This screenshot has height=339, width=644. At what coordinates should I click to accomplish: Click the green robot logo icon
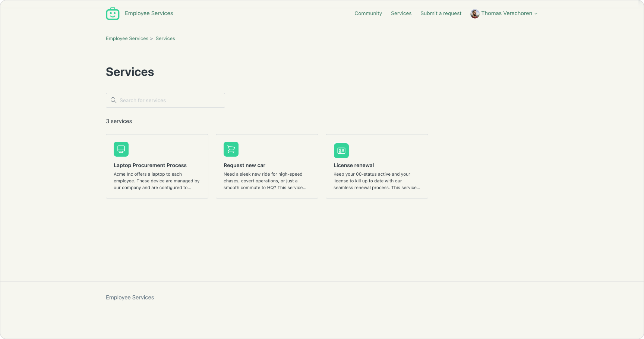[113, 14]
